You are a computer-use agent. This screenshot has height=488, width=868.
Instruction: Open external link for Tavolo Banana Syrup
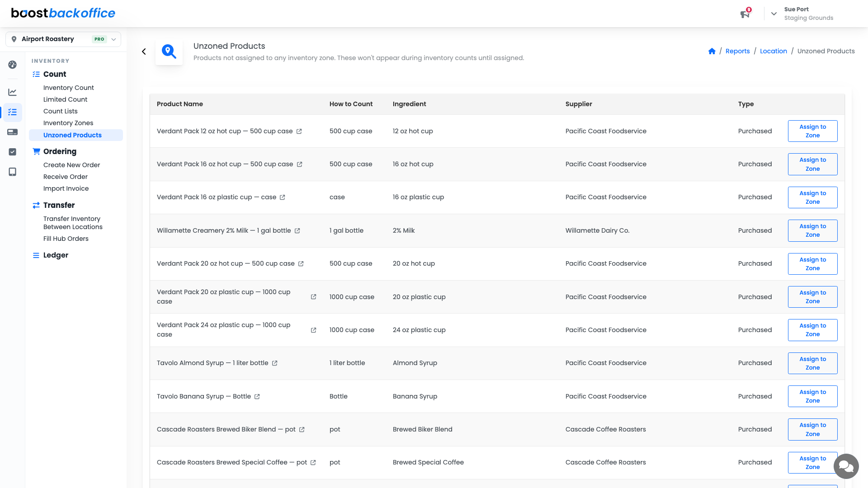pyautogui.click(x=257, y=397)
